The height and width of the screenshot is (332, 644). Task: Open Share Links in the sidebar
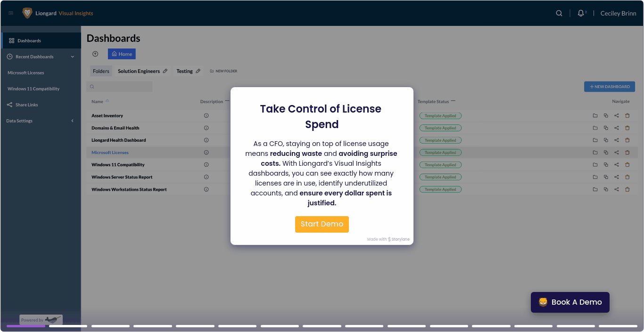tap(26, 105)
